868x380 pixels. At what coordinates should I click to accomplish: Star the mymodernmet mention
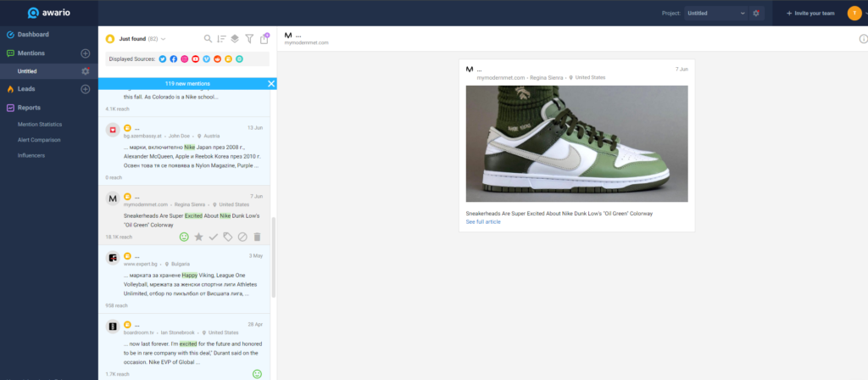point(198,237)
